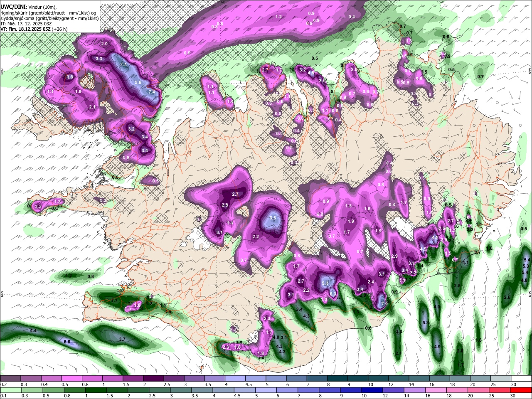
Task: Click the dusky purple 0.2–0.3 swatch, top legend row
Action: 11,379
